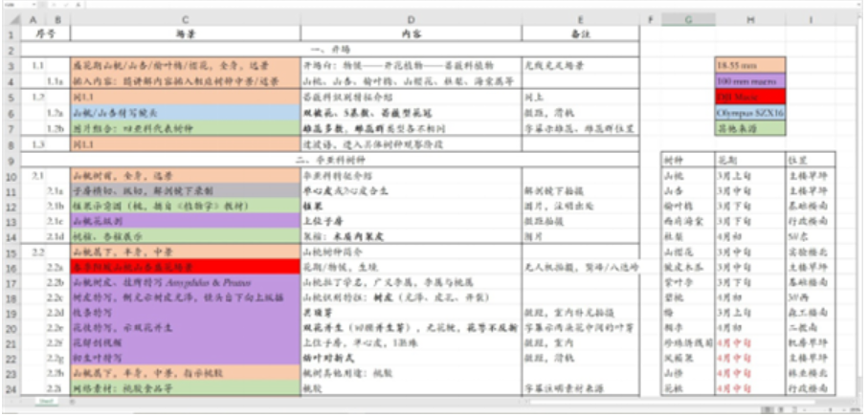Select column E header

(x=581, y=20)
